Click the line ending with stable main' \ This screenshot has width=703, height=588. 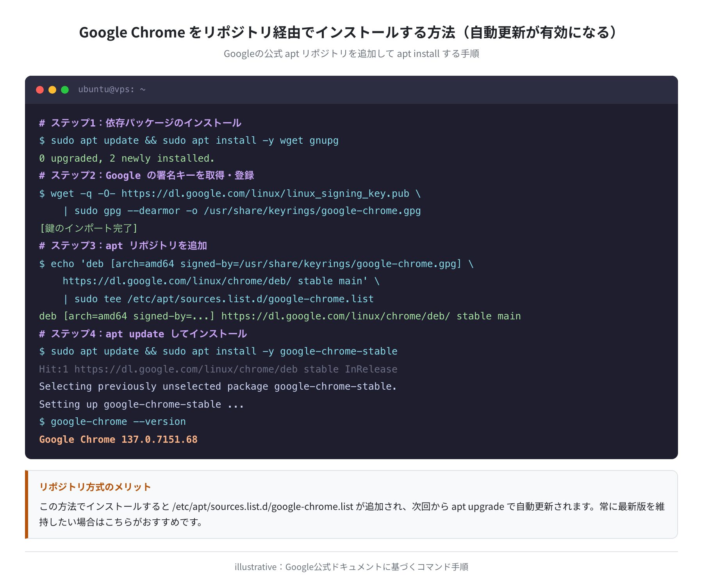point(221,281)
